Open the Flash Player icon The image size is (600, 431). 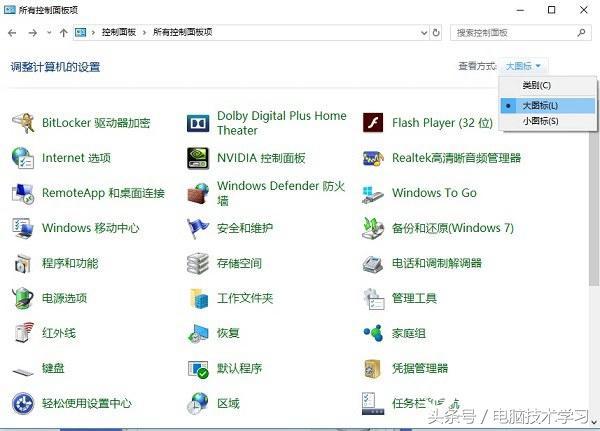point(373,123)
